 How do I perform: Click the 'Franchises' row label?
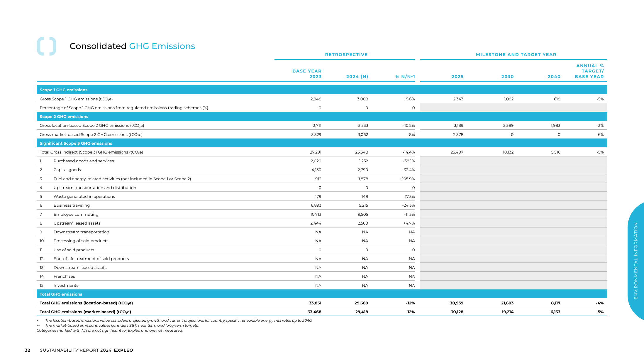(x=64, y=277)
